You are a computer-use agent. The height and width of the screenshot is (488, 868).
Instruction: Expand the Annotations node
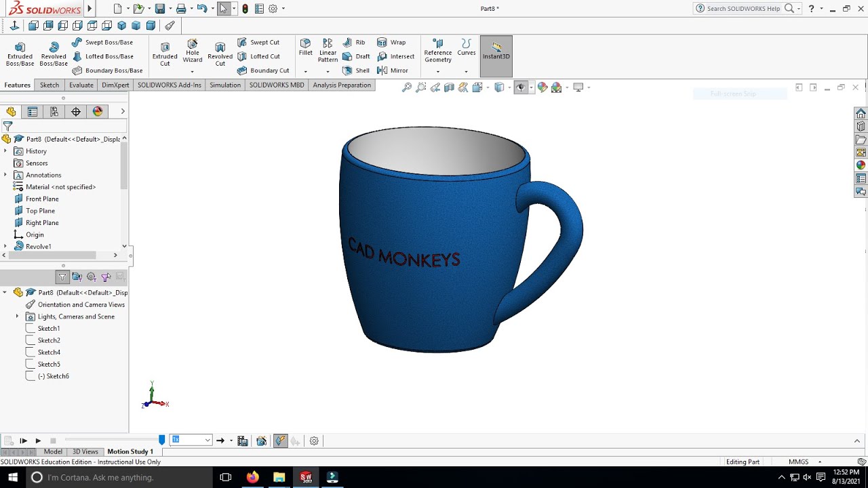click(x=5, y=175)
